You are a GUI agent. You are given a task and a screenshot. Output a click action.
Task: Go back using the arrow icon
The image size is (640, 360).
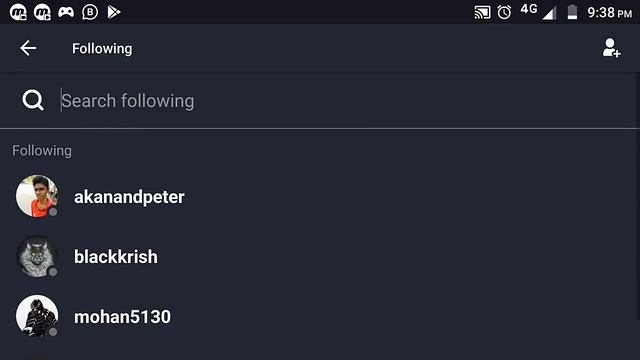(x=28, y=48)
